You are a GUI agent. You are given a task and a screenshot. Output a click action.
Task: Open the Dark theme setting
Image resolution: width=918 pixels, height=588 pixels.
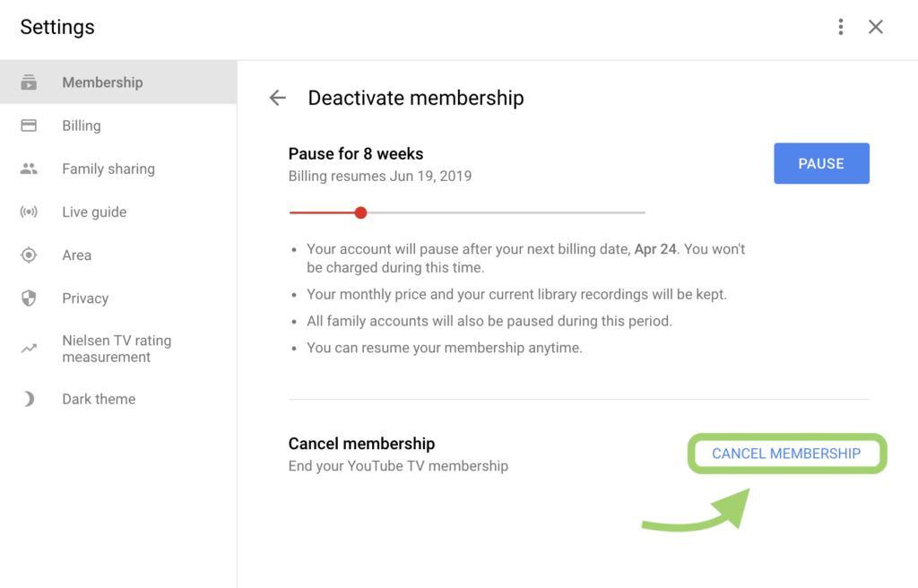(x=118, y=399)
